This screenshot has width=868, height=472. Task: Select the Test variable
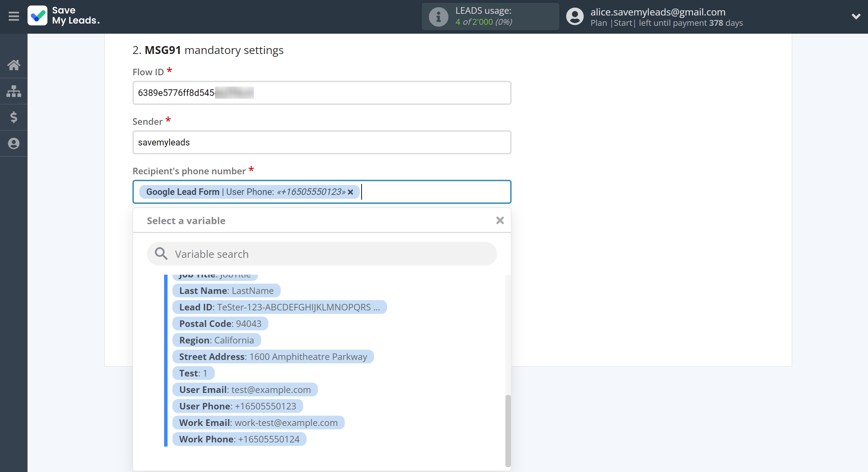tap(193, 373)
